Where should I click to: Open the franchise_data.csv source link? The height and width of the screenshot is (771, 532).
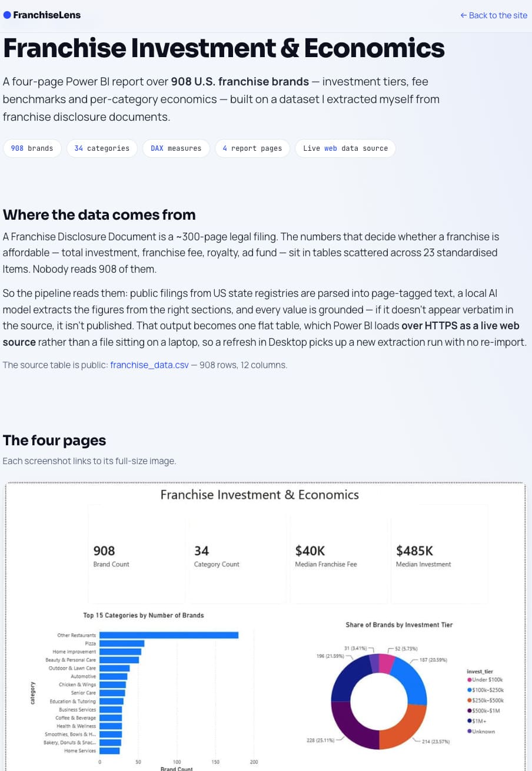149,365
